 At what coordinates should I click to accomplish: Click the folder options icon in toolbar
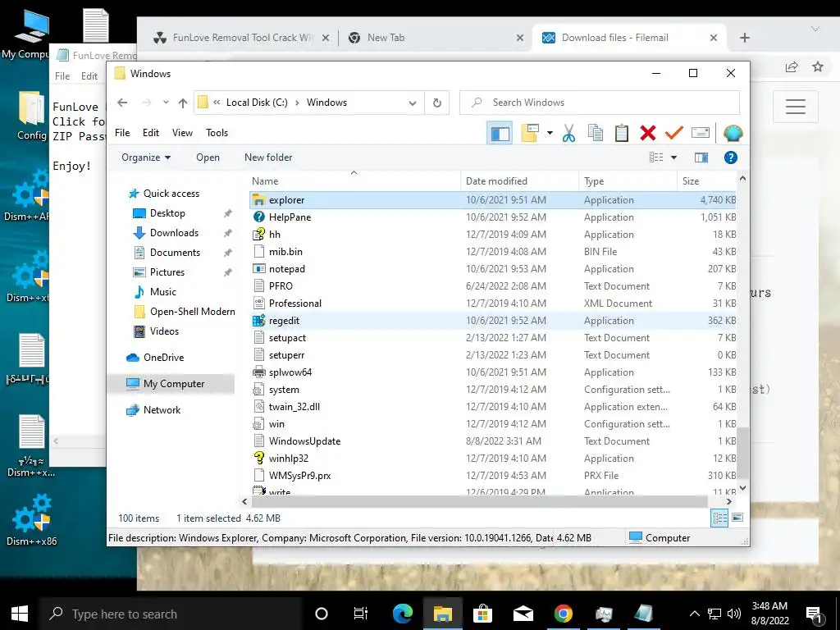(529, 133)
